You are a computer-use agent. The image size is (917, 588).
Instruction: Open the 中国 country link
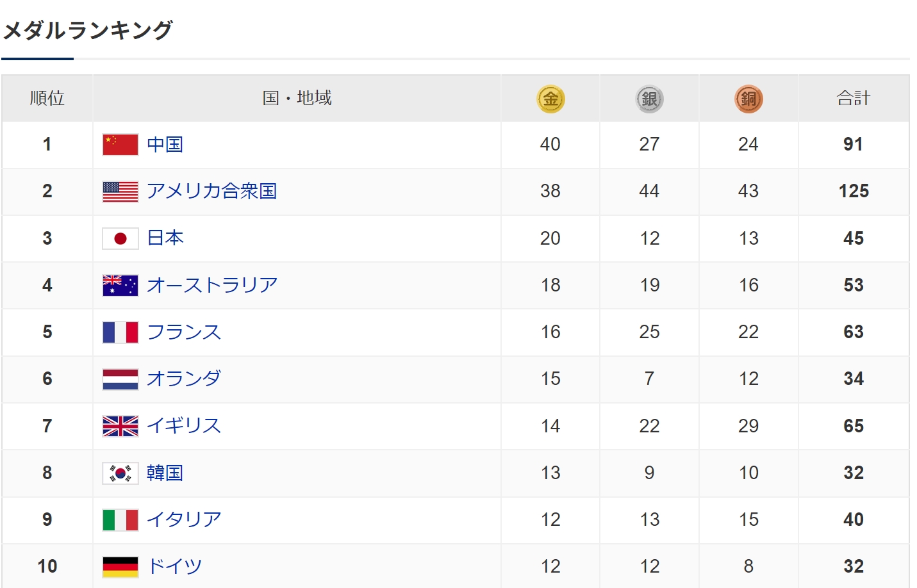point(165,145)
